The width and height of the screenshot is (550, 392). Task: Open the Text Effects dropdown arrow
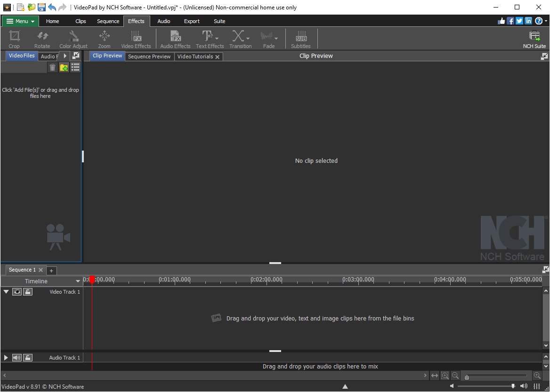217,38
